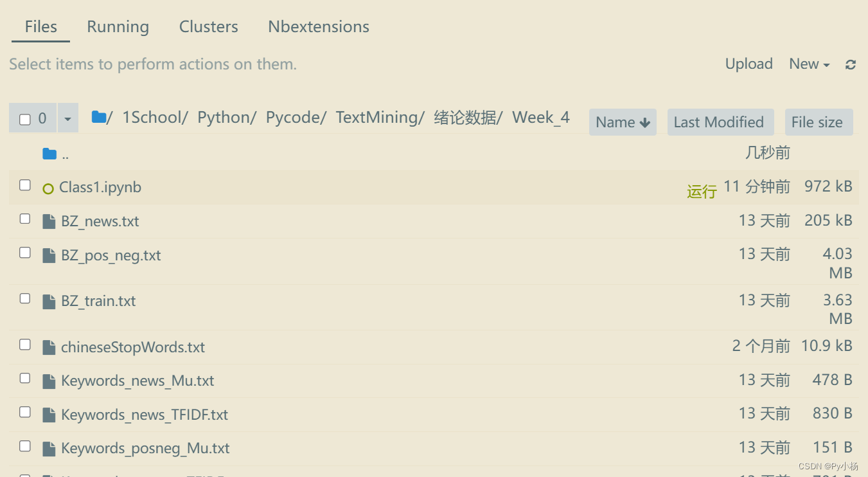
Task: Navigate to TextMining in breadcrumb
Action: click(x=378, y=118)
